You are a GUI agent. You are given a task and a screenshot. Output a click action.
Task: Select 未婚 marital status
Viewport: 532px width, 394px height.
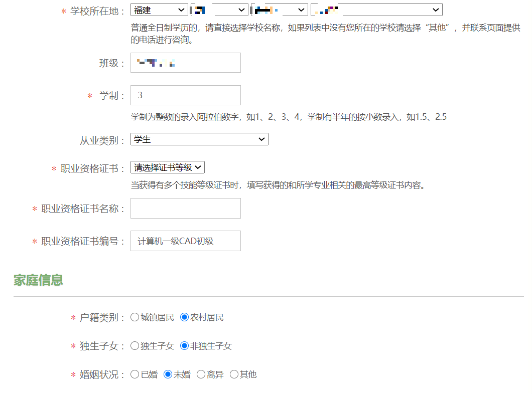pyautogui.click(x=167, y=374)
